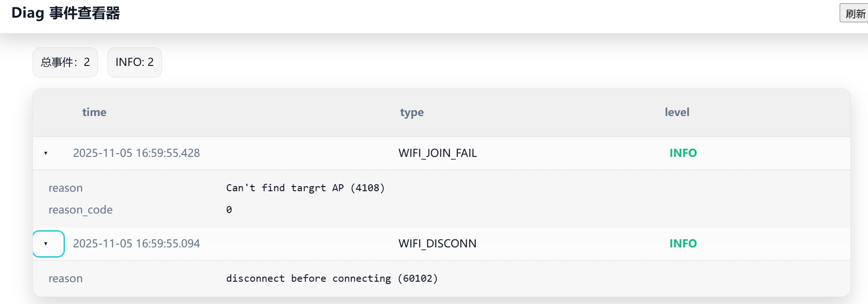Click the "Can't find targrt AP (4108)" text
The image size is (868, 304).
pos(305,188)
